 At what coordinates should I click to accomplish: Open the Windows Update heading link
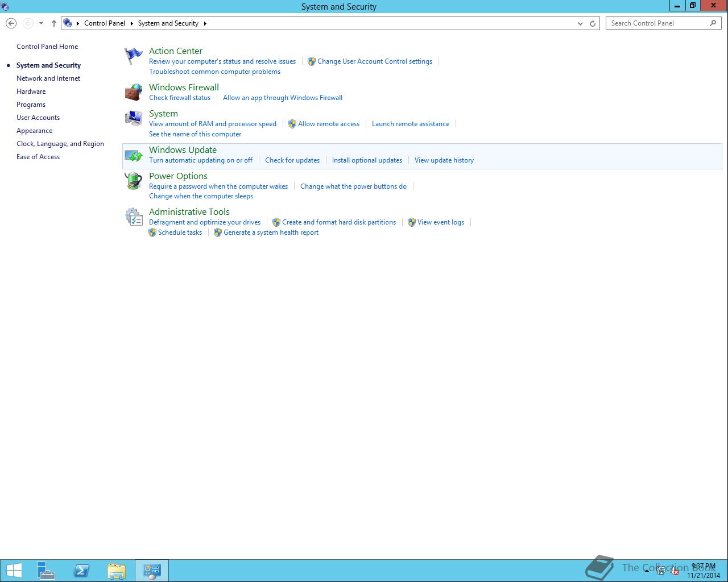(x=183, y=150)
